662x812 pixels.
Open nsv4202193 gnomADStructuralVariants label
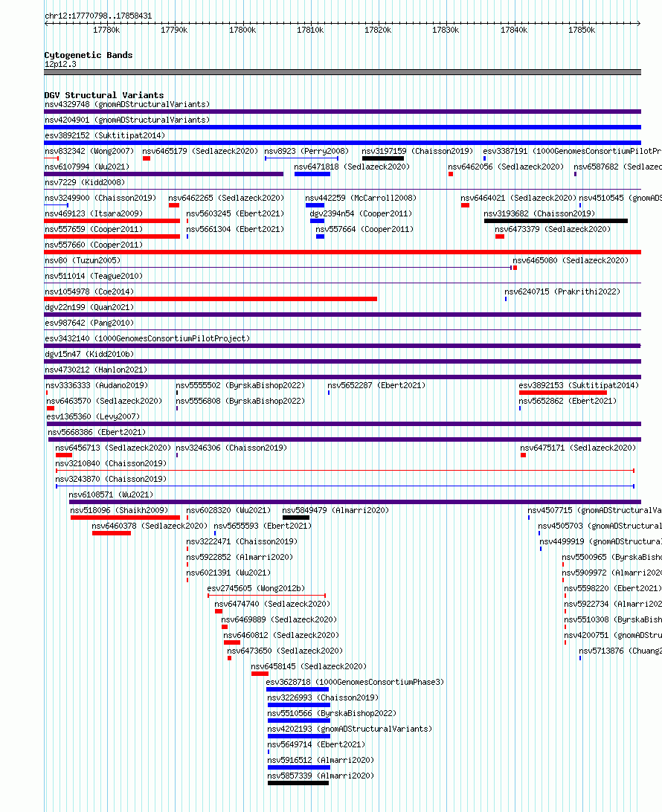point(350,728)
